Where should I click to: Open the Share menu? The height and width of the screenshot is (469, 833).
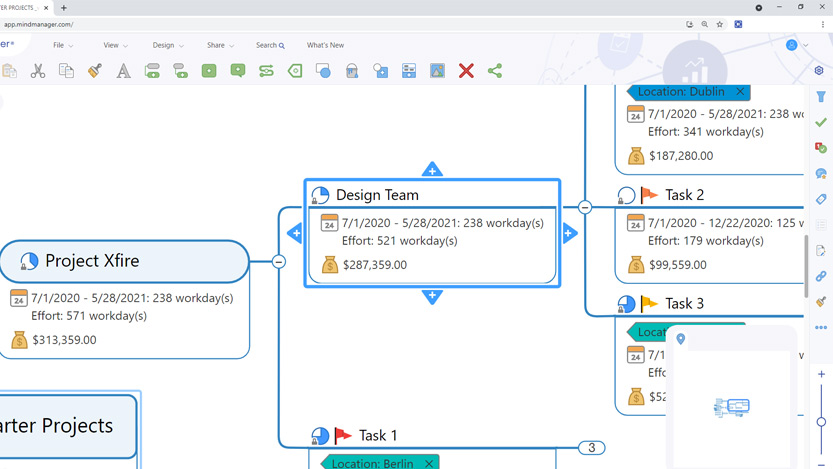click(220, 45)
